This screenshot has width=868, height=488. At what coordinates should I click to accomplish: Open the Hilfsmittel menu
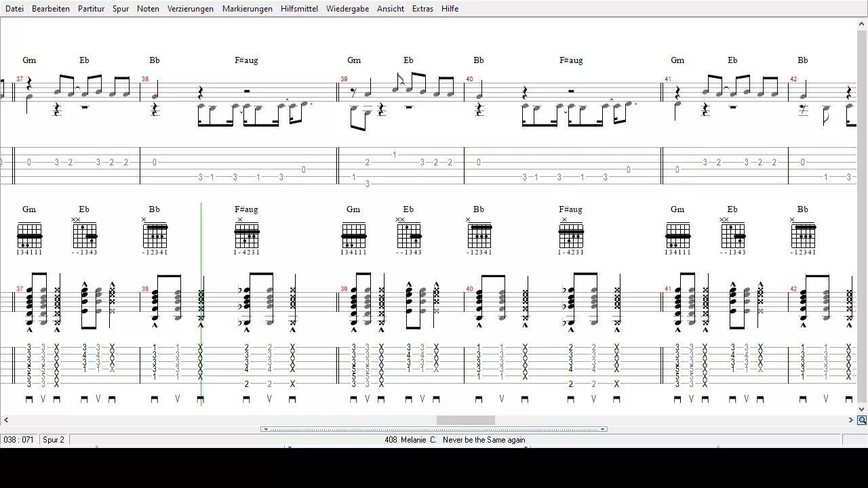pos(299,9)
